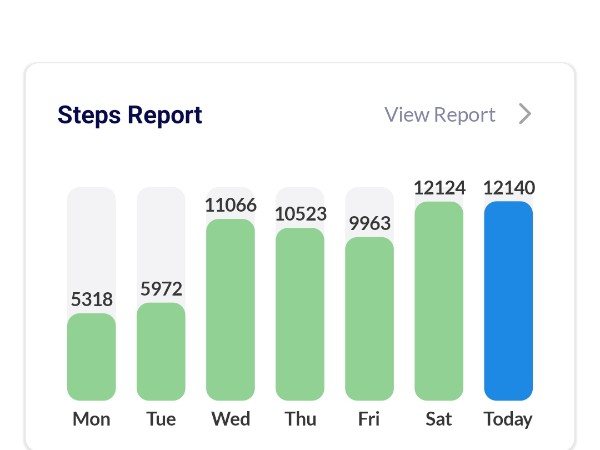600x450 pixels.
Task: Click the chevron arrow beside View Report
Action: click(x=525, y=114)
